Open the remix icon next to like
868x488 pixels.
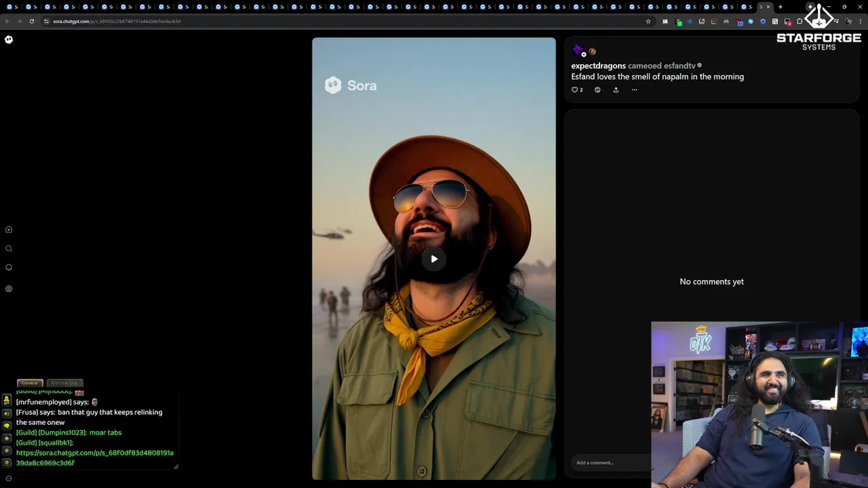[597, 89]
